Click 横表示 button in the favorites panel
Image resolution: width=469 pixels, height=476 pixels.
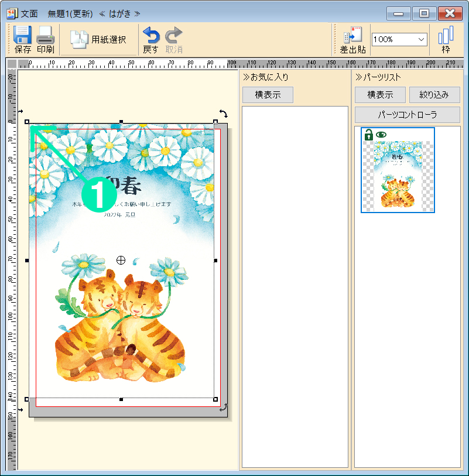pyautogui.click(x=268, y=95)
